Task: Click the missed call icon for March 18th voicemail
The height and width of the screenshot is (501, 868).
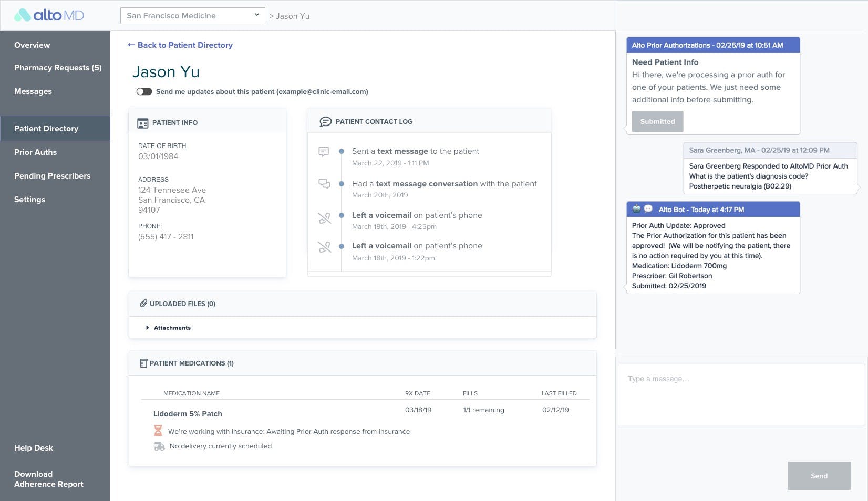Action: [325, 247]
